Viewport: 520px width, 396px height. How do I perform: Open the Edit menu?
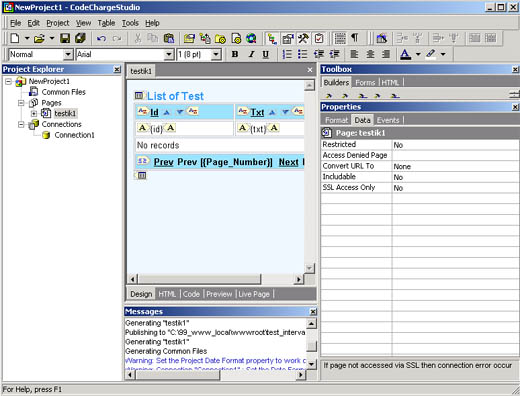[33, 23]
